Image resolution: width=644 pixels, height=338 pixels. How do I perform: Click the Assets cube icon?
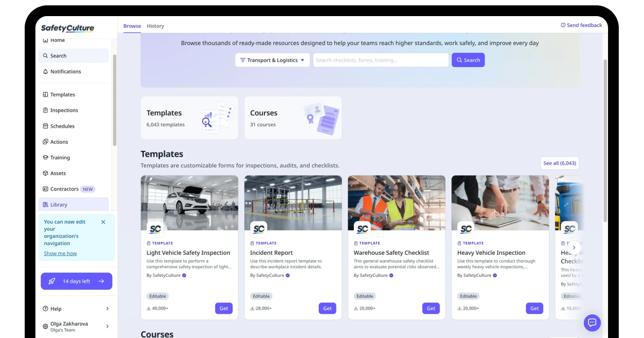pos(46,173)
